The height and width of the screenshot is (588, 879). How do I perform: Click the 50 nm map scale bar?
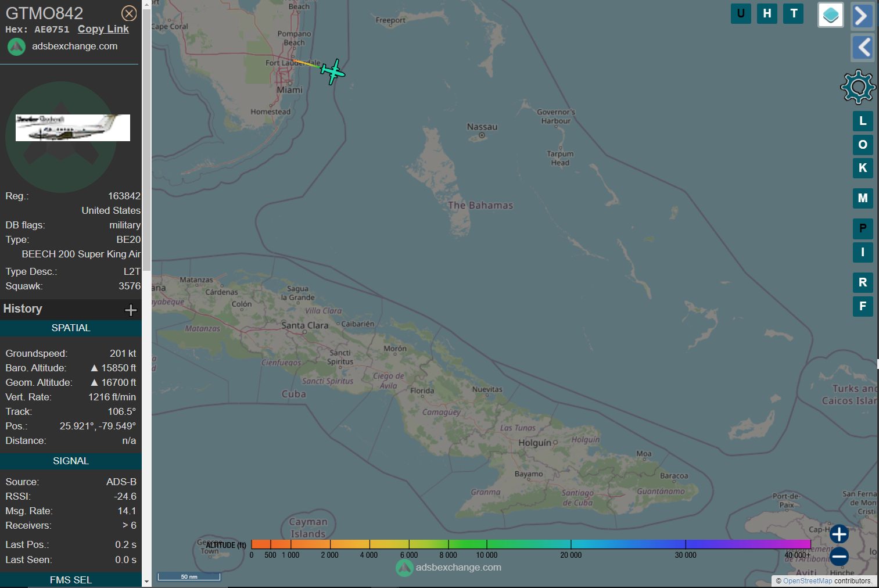coord(189,576)
